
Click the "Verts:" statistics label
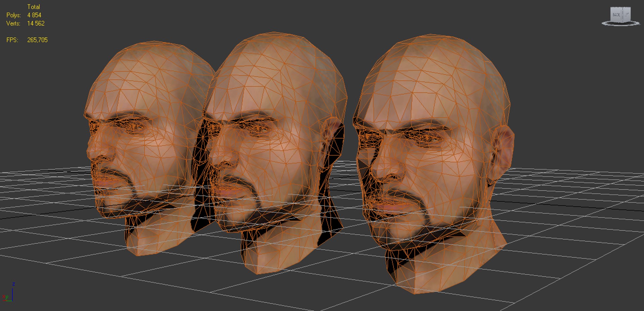tap(13, 23)
